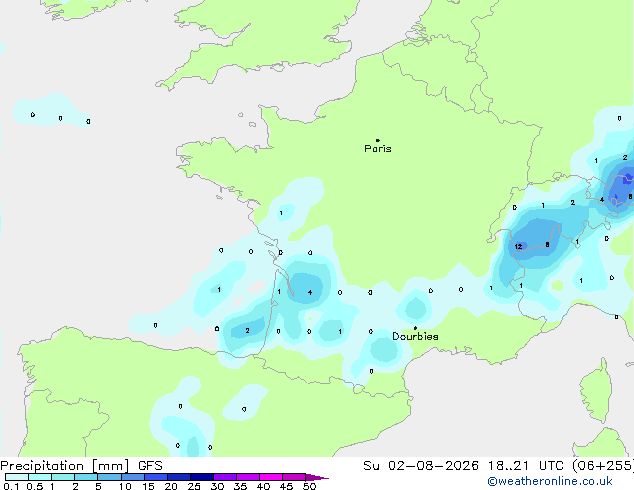Click legend scale label 0.5
Viewport: 634px width, 490px height.
(35, 486)
